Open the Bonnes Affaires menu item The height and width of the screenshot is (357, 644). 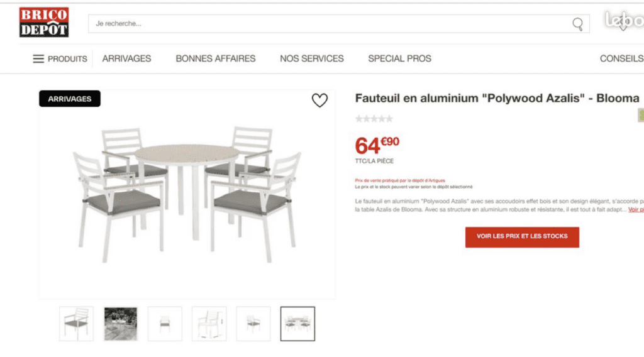coord(215,58)
